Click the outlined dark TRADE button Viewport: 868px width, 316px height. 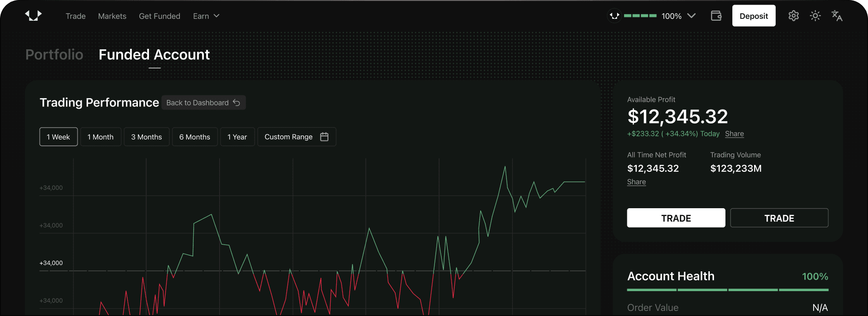pos(779,218)
